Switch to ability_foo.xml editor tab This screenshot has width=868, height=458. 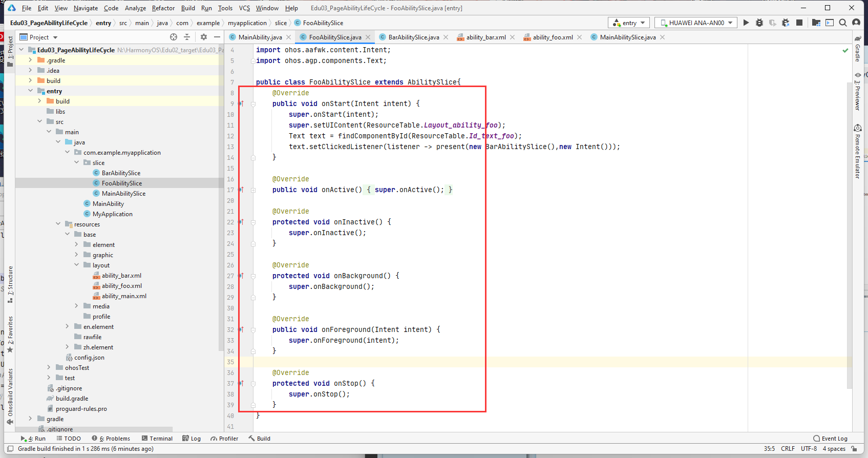[553, 37]
